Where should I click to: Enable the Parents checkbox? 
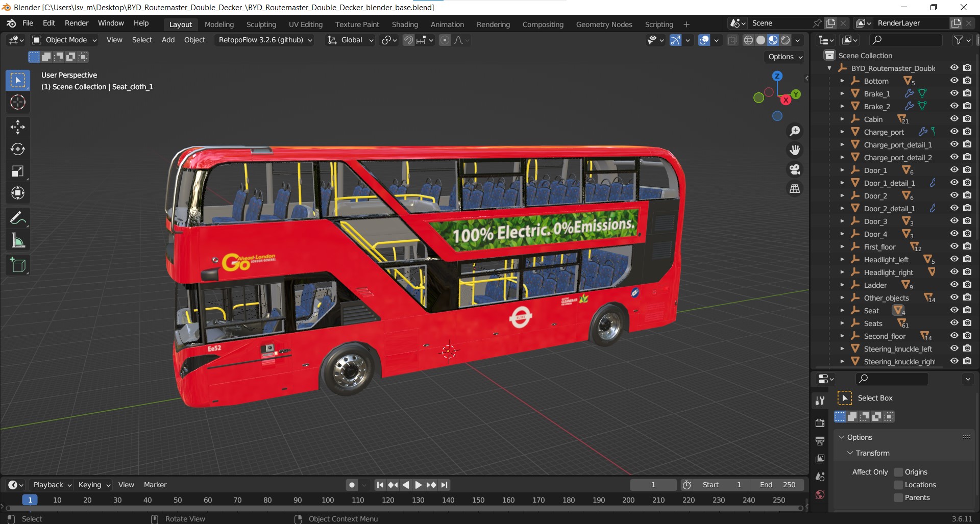[x=899, y=497]
